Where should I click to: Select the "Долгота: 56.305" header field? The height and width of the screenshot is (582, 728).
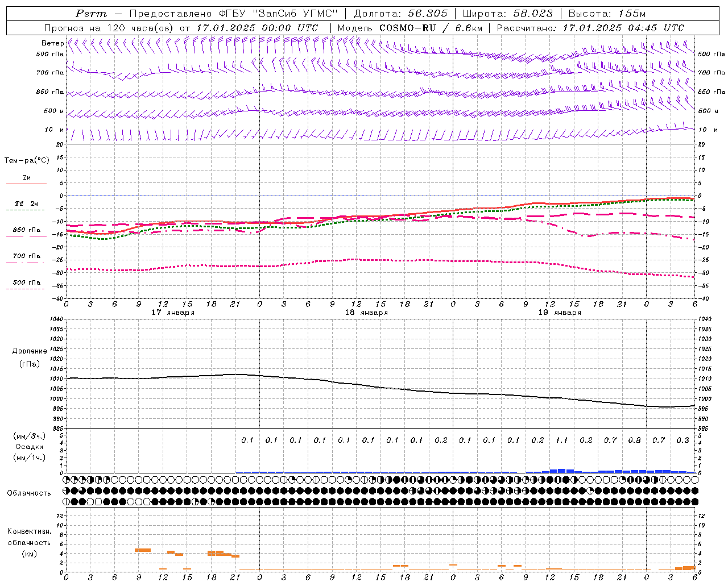pyautogui.click(x=400, y=14)
